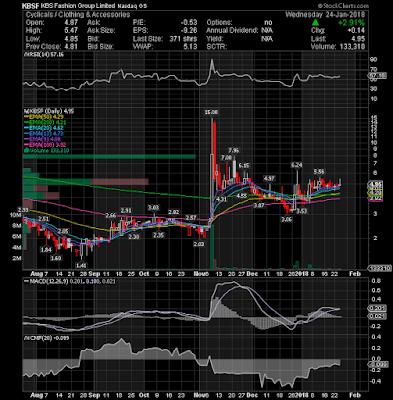393x400 pixels.
Task: Click the 15.00 peak price label
Action: click(211, 112)
